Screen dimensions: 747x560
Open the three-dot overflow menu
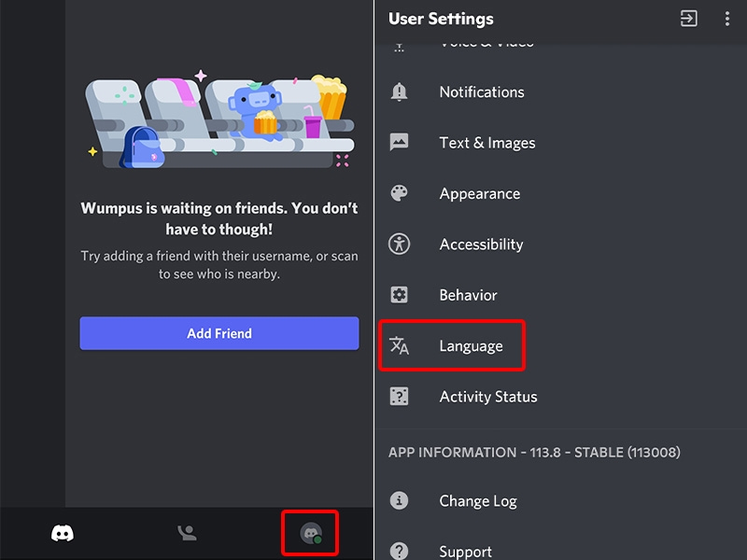point(727,19)
